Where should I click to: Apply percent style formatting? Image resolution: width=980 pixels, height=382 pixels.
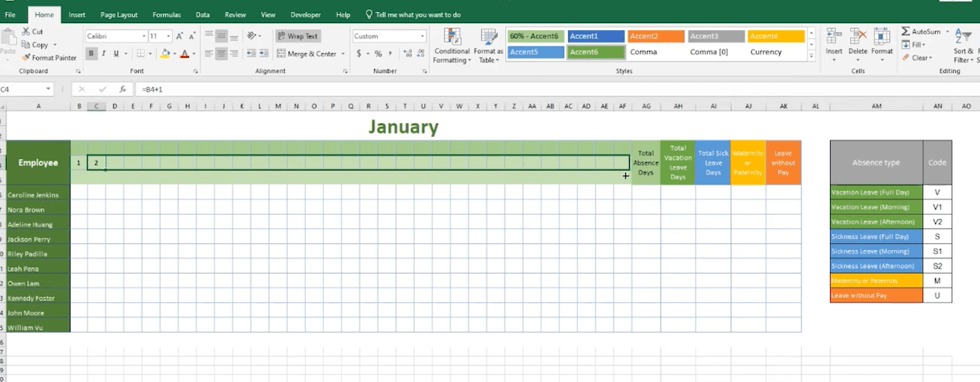378,53
